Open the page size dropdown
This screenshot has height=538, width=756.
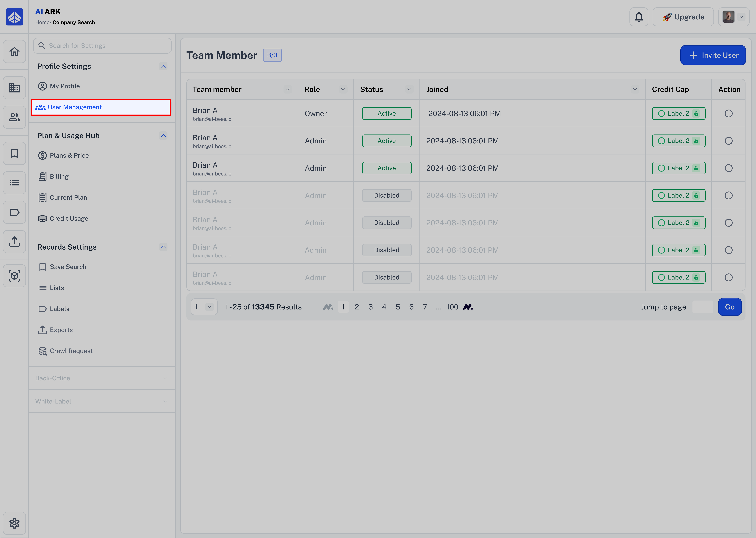tap(204, 307)
